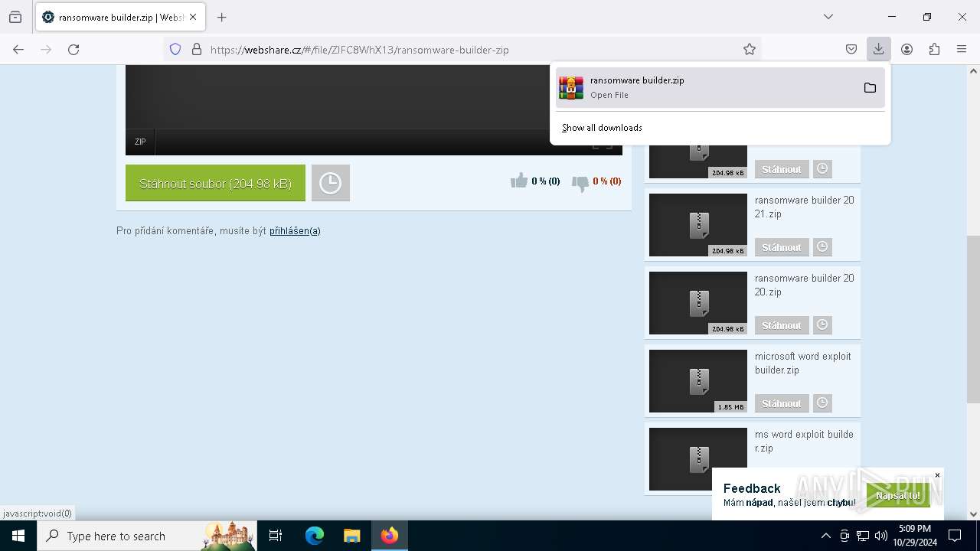Go back one page
The image size is (980, 551).
[18, 49]
